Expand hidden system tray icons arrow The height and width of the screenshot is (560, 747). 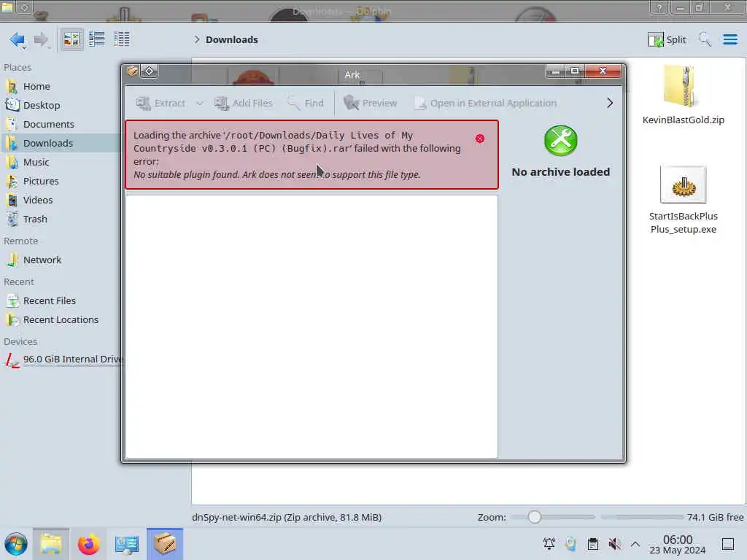[635, 544]
